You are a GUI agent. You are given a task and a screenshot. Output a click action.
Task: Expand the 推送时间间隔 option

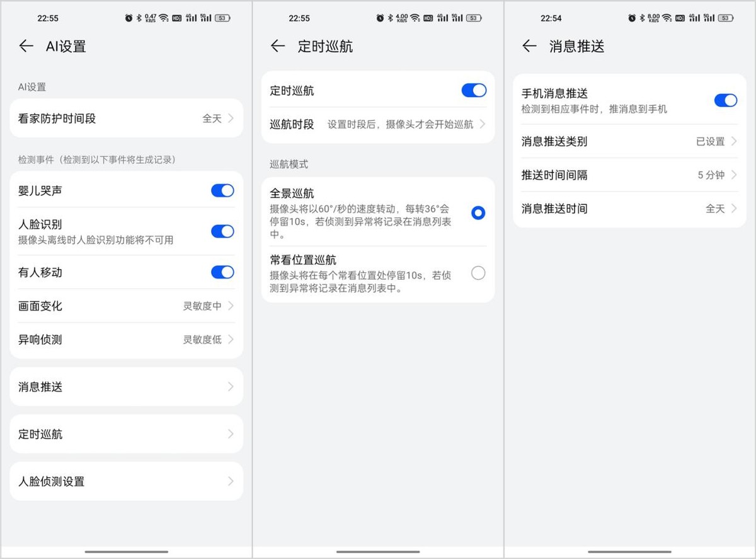[x=629, y=175]
